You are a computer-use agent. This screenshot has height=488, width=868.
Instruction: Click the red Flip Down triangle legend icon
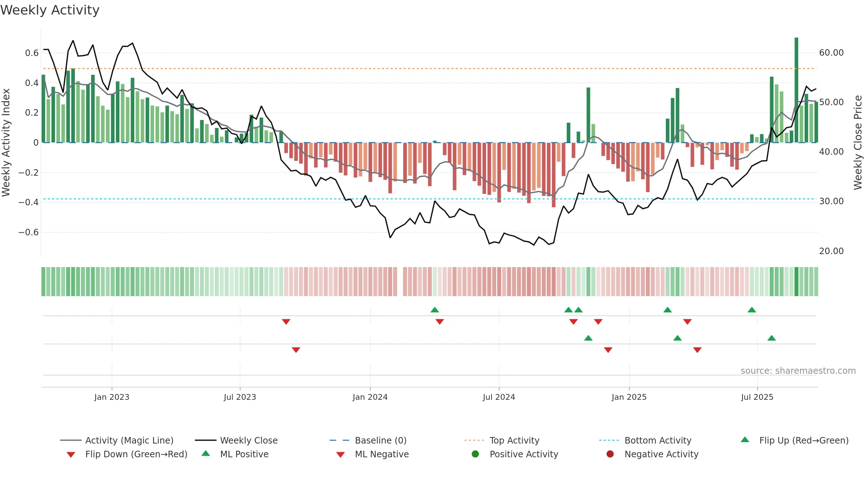click(71, 455)
